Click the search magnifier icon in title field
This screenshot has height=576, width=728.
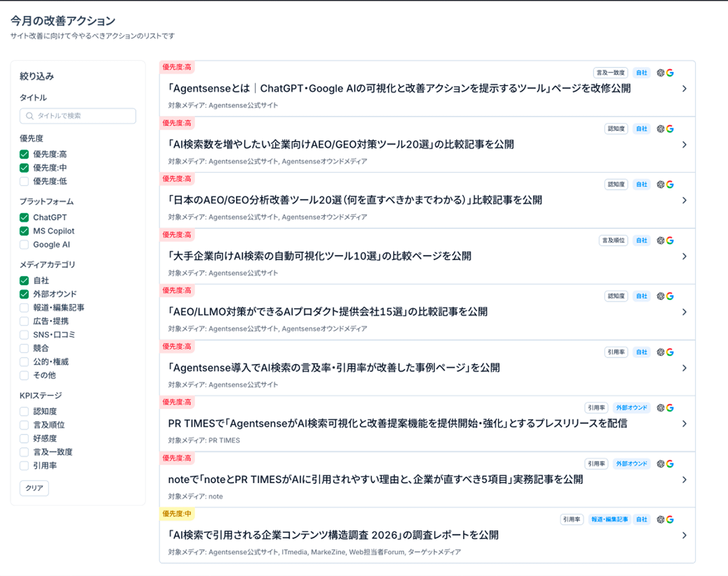point(30,116)
